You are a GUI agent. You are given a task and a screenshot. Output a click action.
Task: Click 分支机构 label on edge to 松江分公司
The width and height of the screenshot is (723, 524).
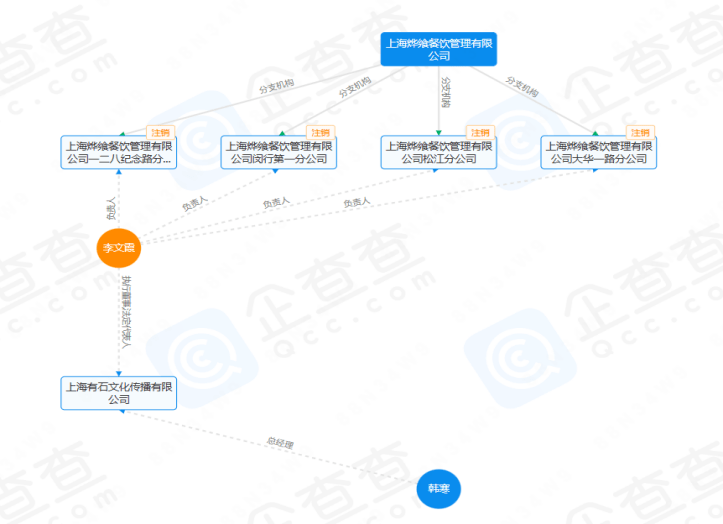[x=446, y=92]
